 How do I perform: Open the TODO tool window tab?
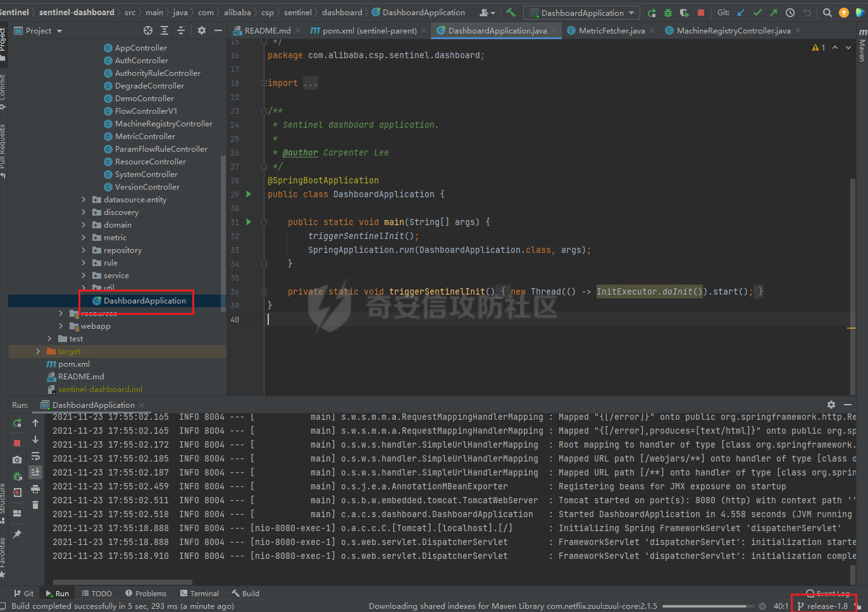pos(97,593)
